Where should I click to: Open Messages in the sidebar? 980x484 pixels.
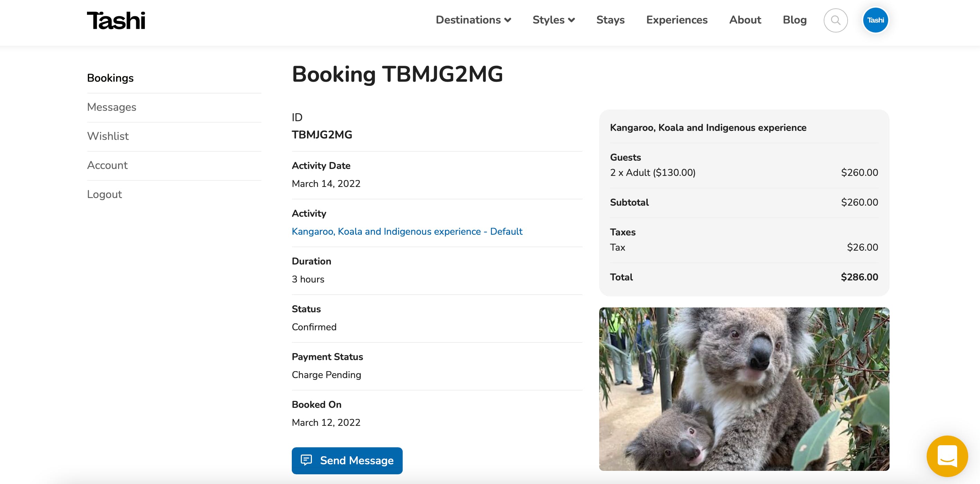(112, 107)
